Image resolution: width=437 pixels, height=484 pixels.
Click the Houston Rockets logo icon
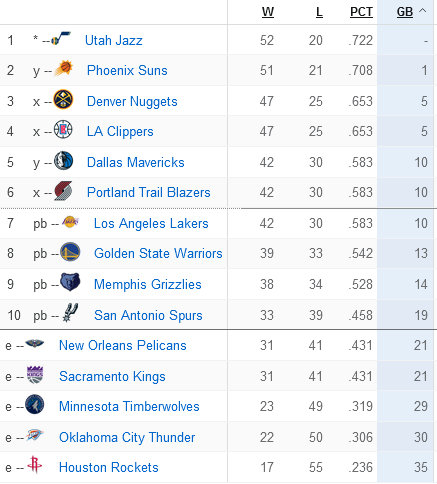coord(35,465)
